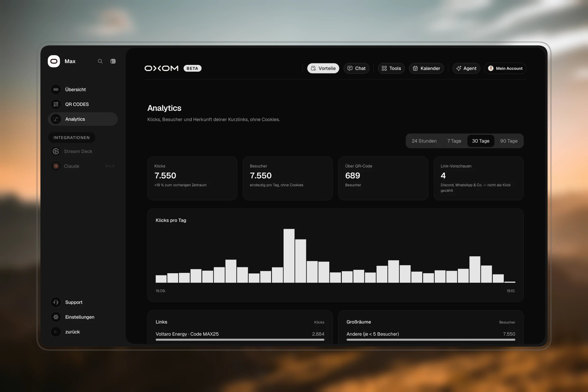Viewport: 588px width, 392px height.
Task: Click the Analytics chart icon in sidebar
Action: [56, 119]
